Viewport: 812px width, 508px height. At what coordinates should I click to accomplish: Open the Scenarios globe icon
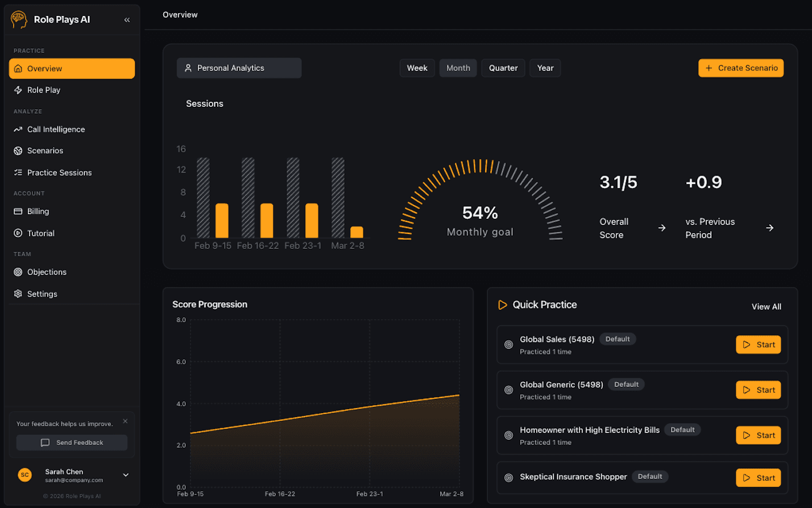[x=17, y=151]
